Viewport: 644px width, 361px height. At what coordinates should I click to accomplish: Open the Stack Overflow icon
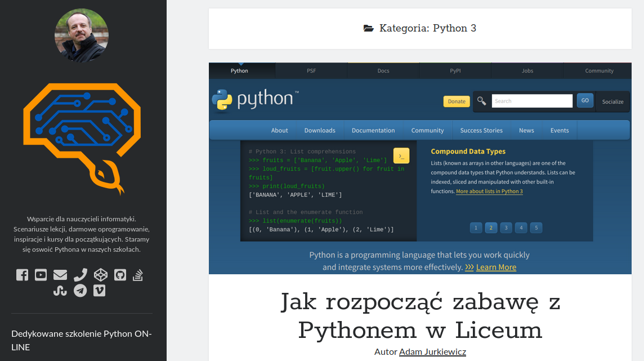(x=138, y=275)
